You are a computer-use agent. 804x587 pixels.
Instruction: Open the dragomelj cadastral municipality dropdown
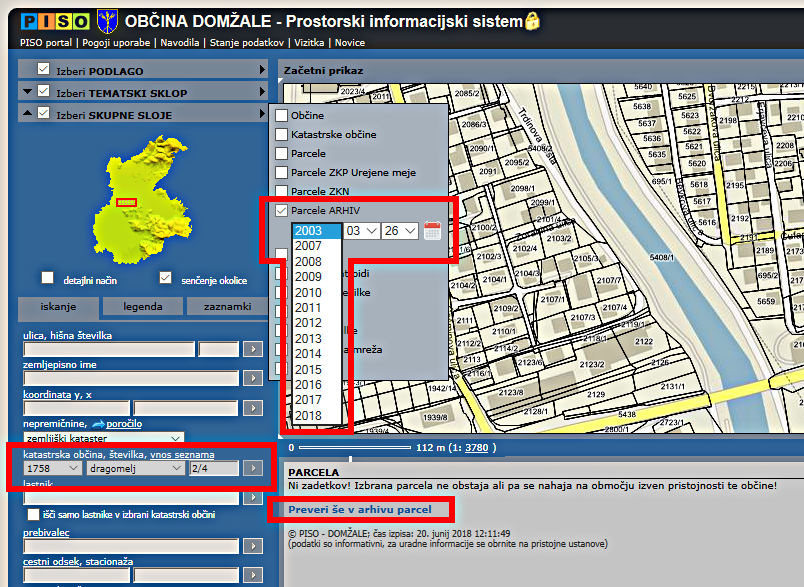tap(136, 467)
